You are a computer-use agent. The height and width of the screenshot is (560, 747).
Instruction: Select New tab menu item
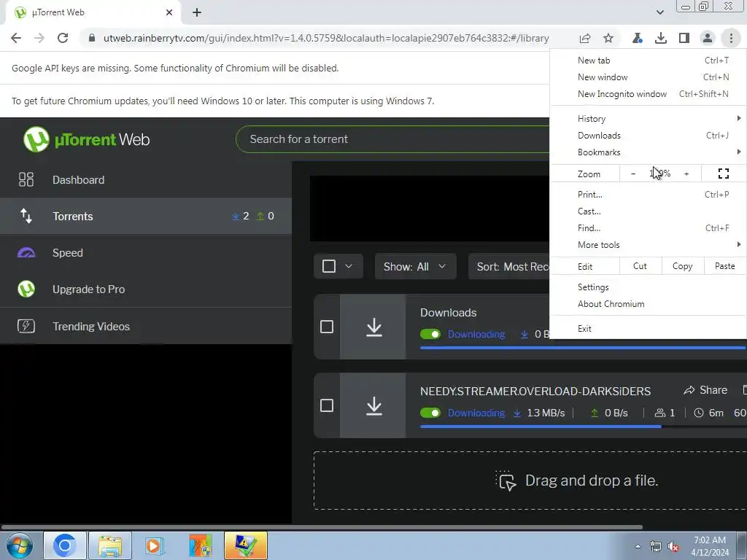[x=649, y=61]
